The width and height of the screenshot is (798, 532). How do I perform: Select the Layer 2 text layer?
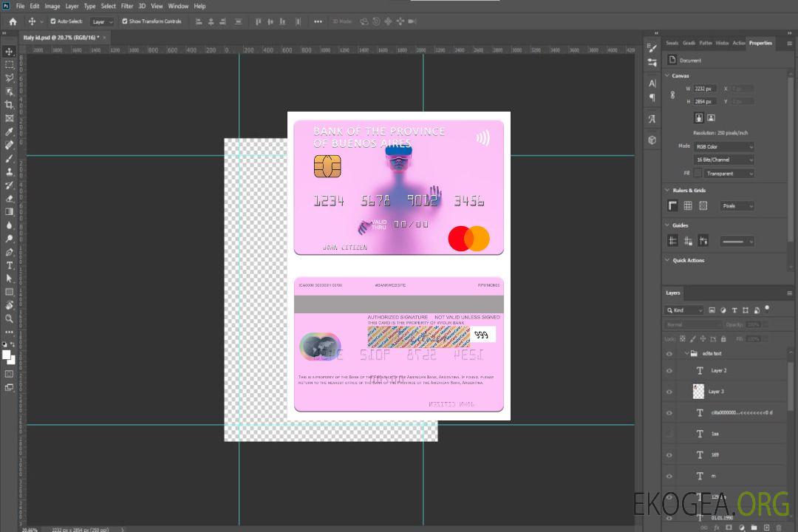click(x=718, y=371)
